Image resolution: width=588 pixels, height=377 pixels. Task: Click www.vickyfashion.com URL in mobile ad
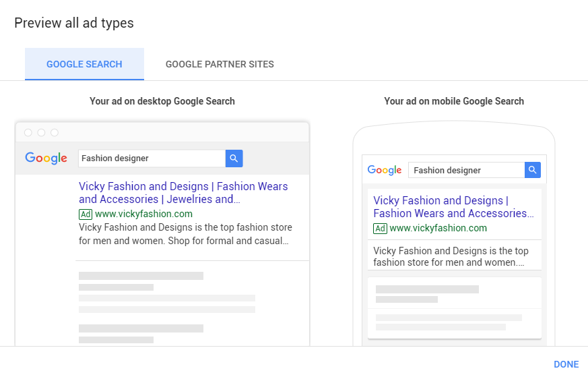[x=438, y=229]
